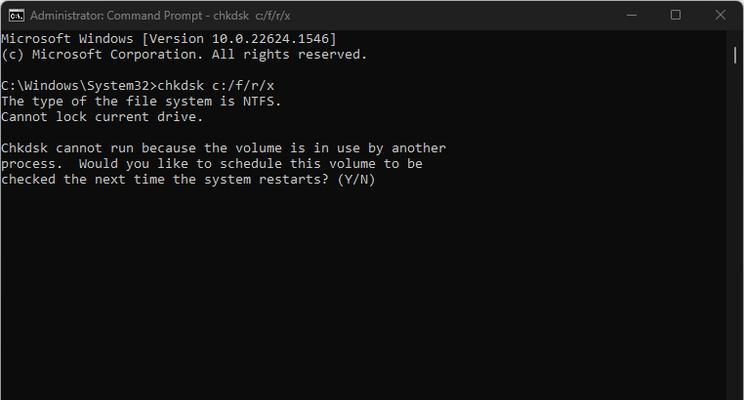Click the title text 'Administrator: Command Prompt'

116,16
